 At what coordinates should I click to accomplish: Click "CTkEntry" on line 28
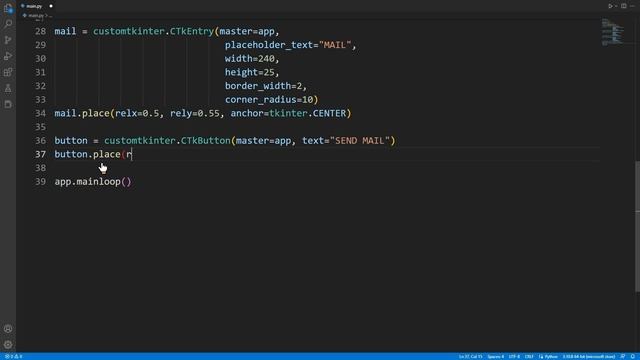point(192,31)
